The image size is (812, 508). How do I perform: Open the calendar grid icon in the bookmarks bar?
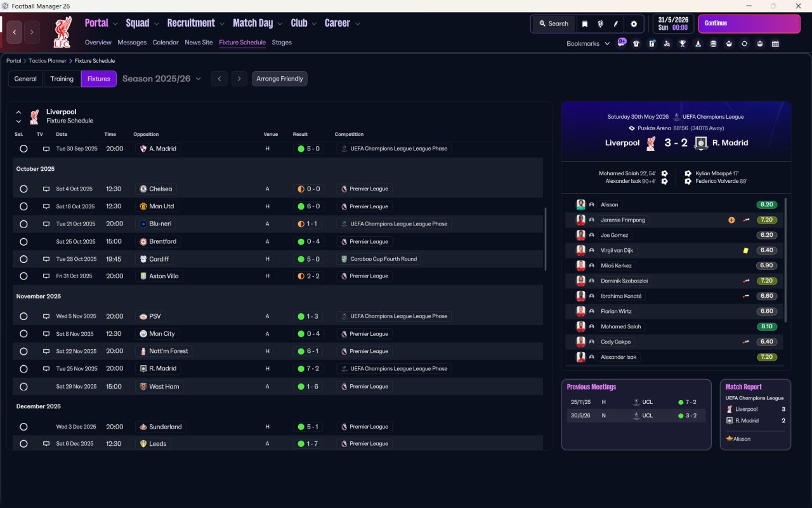click(775, 44)
